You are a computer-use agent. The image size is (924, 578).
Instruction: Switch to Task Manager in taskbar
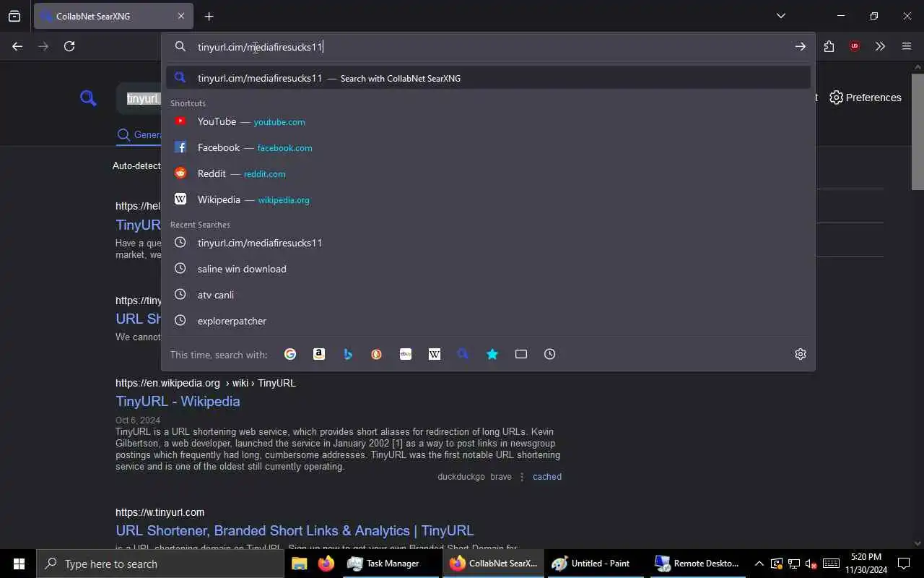tap(391, 564)
